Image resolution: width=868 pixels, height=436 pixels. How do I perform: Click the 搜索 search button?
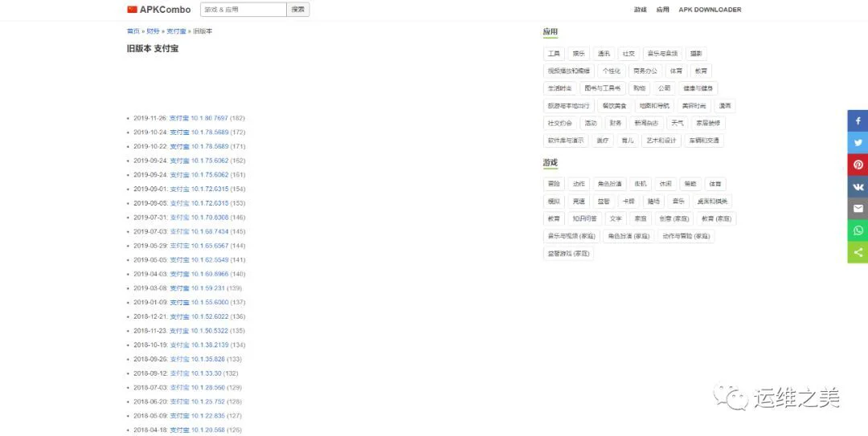[298, 10]
